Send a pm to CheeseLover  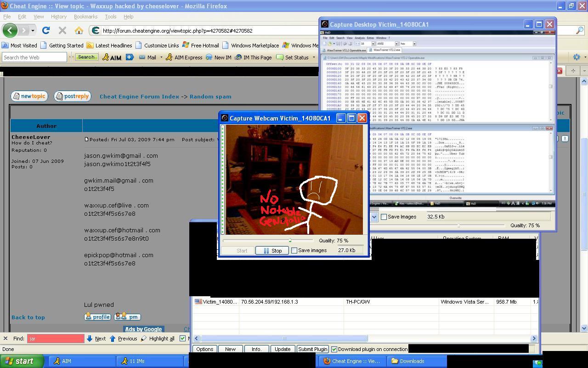point(127,317)
